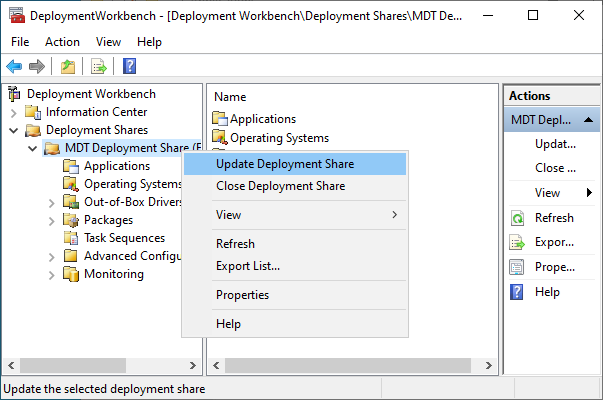Screen dimensions: 603x400
Task: Click the center pane horizontal scrollbar thumb
Action: pyautogui.click(x=348, y=365)
